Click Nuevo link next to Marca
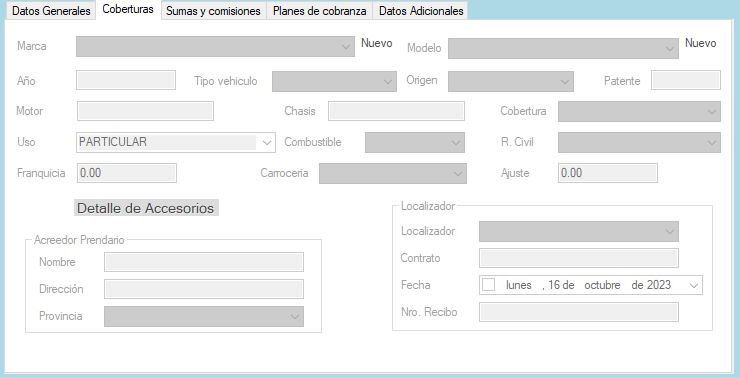 [x=377, y=43]
